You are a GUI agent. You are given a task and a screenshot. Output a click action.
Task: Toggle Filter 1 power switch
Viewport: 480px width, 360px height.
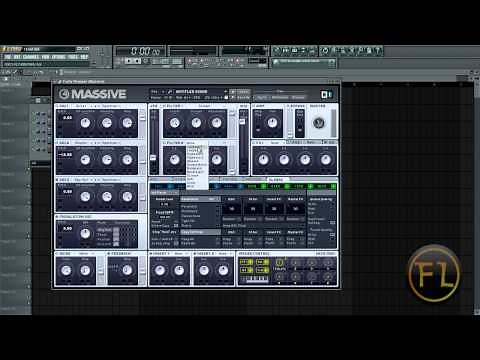point(165,106)
